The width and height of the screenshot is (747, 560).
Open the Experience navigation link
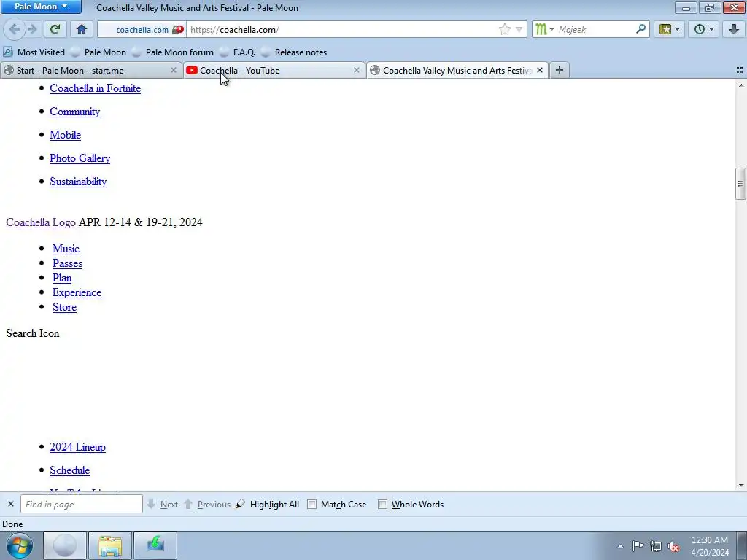(77, 292)
